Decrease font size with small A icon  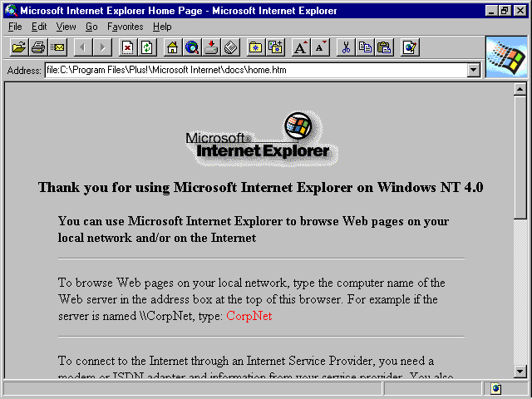(x=320, y=47)
